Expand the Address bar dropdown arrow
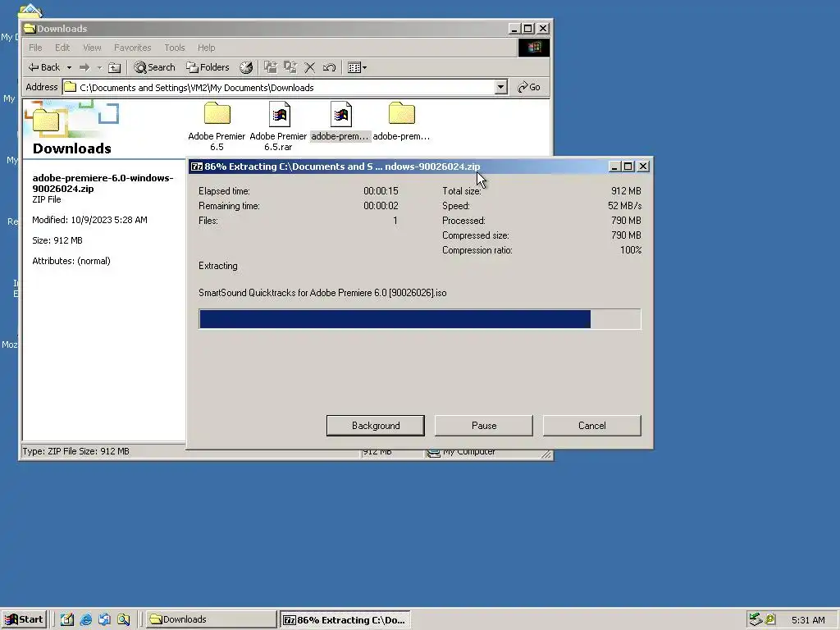 (501, 87)
